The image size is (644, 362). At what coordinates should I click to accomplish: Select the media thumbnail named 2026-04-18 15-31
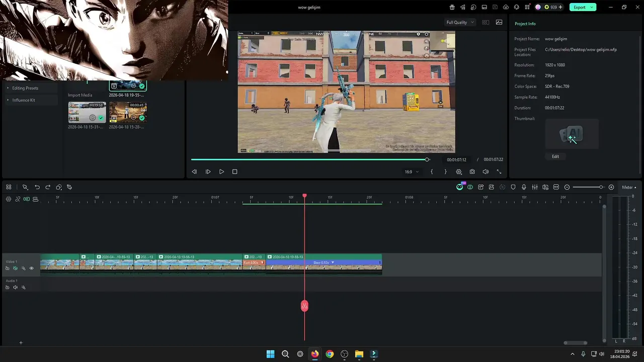pos(87,112)
